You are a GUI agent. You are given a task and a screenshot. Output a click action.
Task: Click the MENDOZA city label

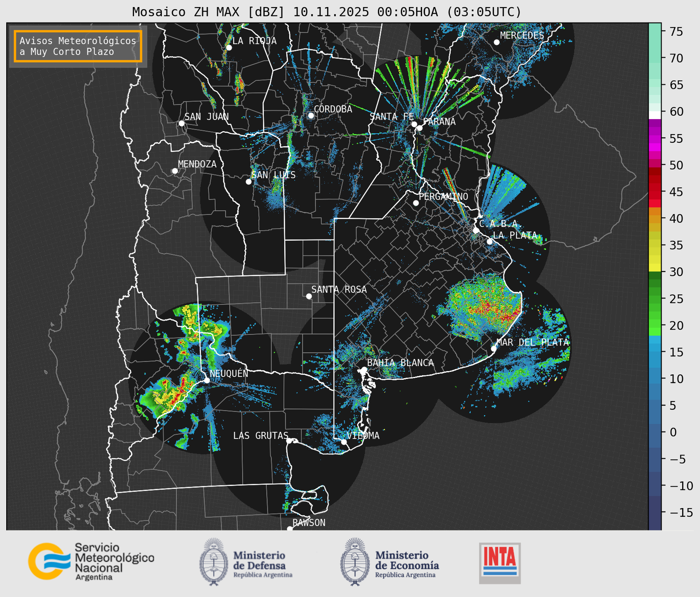coord(197,164)
